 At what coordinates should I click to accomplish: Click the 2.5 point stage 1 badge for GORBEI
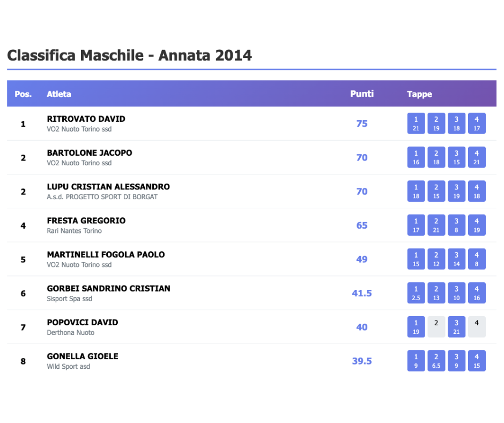click(416, 293)
